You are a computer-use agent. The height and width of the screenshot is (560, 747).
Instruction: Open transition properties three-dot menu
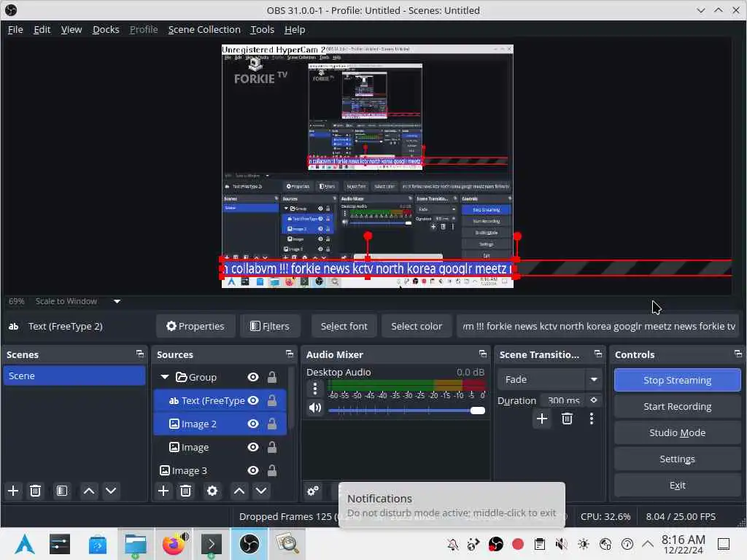point(592,419)
